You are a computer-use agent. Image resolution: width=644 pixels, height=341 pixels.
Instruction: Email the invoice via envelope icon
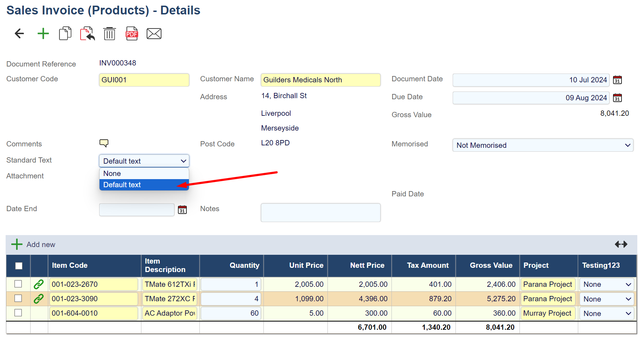154,34
